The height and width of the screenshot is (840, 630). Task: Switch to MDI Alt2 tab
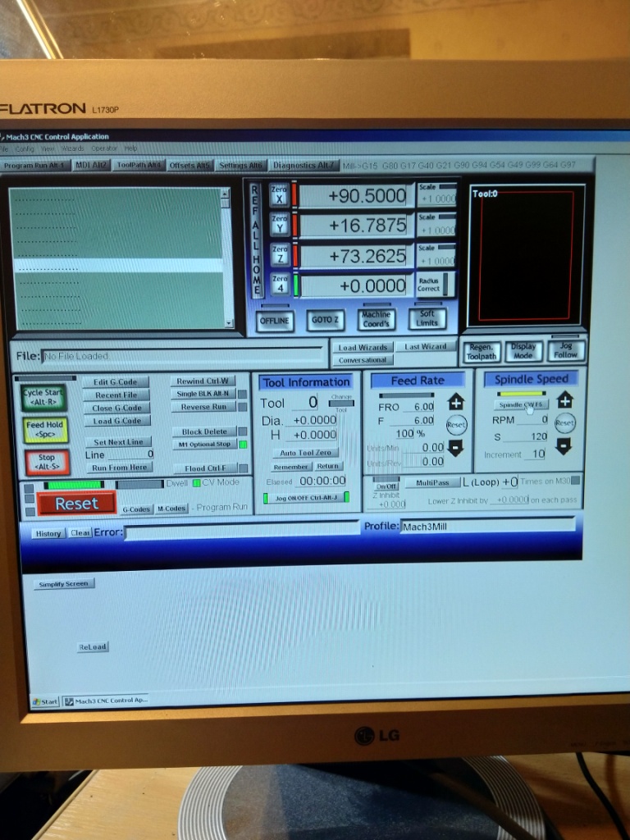pos(90,166)
